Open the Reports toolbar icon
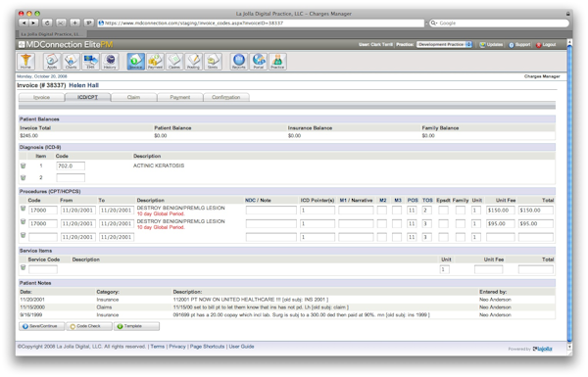Screen dimensions: 588x377 click(239, 62)
